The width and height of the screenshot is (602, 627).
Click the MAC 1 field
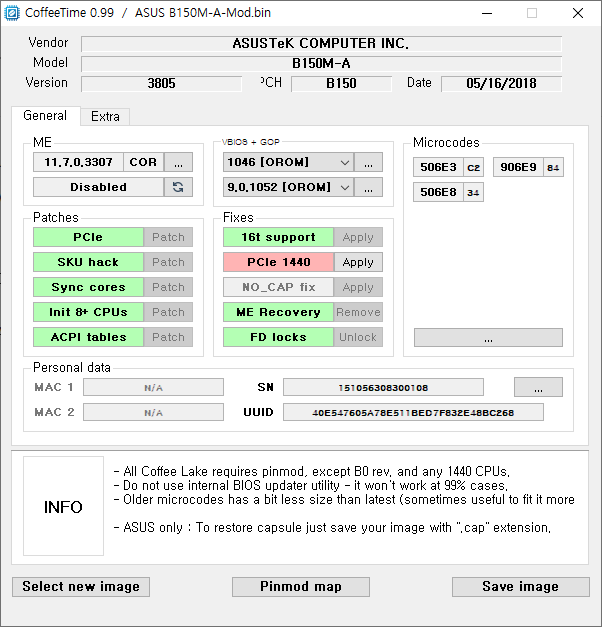click(153, 387)
